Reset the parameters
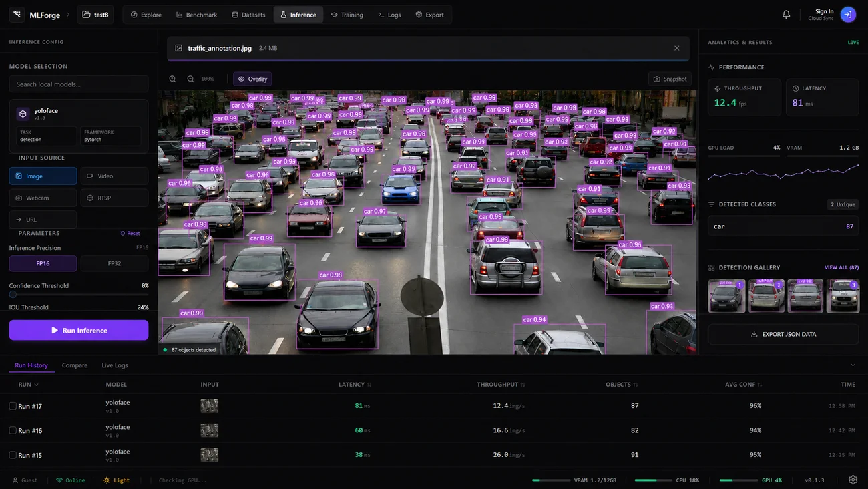Screen dimensions: 868x489 point(130,234)
